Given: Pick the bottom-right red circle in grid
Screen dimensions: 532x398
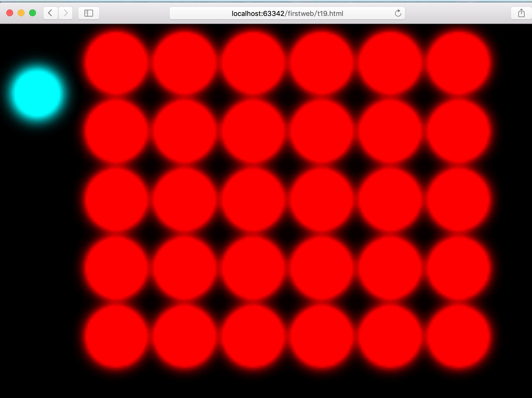Looking at the screenshot, I should 459,337.
